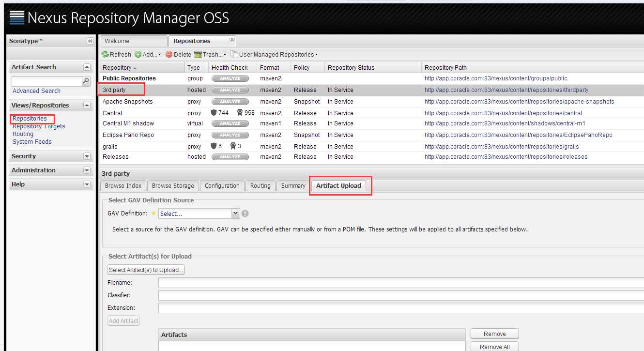
Task: Select the Repositories tab
Action: (202, 41)
